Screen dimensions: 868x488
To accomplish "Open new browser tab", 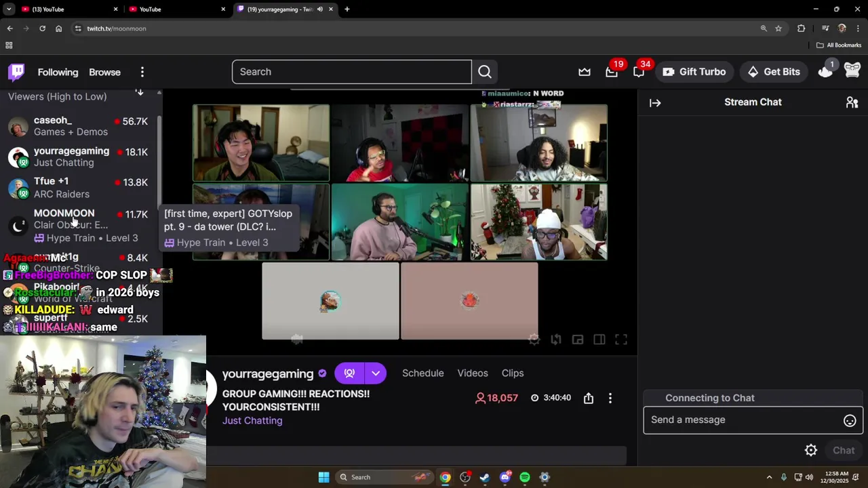I will click(347, 9).
